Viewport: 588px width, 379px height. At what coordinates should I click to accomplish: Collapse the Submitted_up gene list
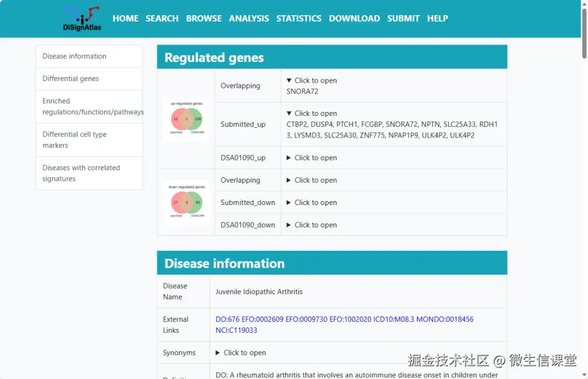(x=311, y=114)
